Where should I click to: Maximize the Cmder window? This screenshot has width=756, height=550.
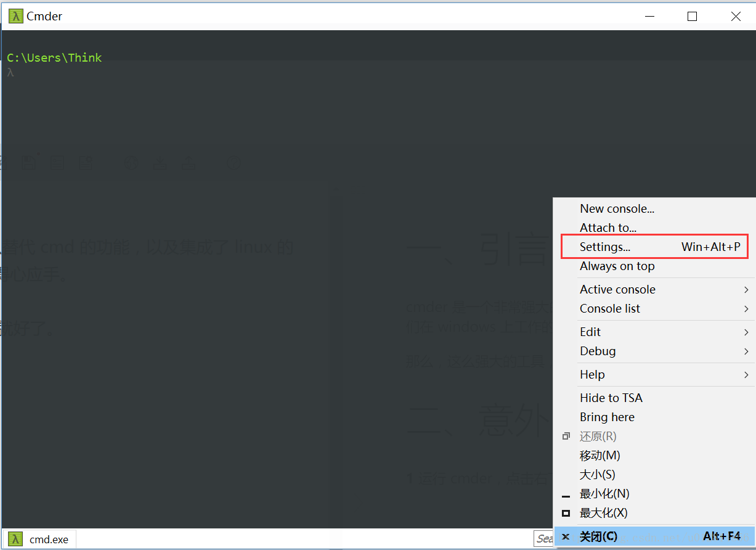click(692, 16)
